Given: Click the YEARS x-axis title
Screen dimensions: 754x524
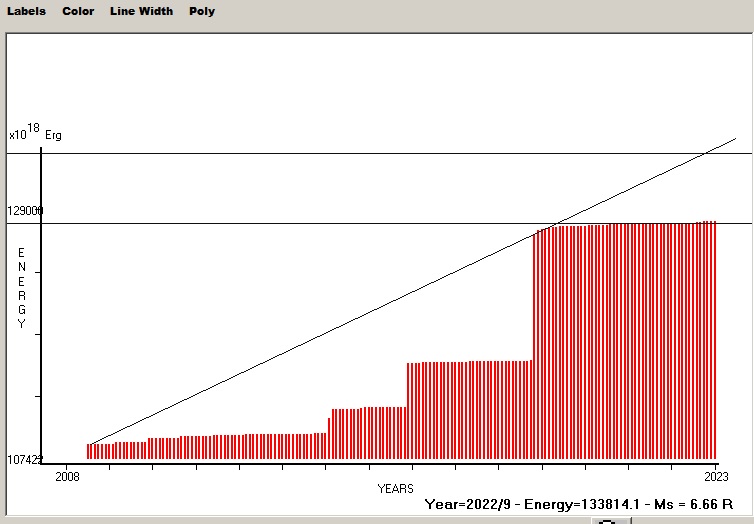Looking at the screenshot, I should (395, 488).
